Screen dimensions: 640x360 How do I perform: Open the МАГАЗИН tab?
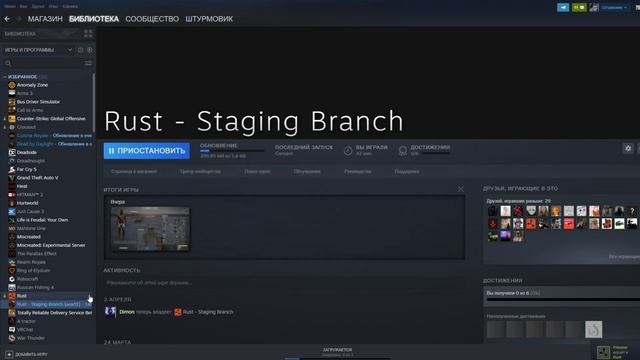[x=45, y=19]
